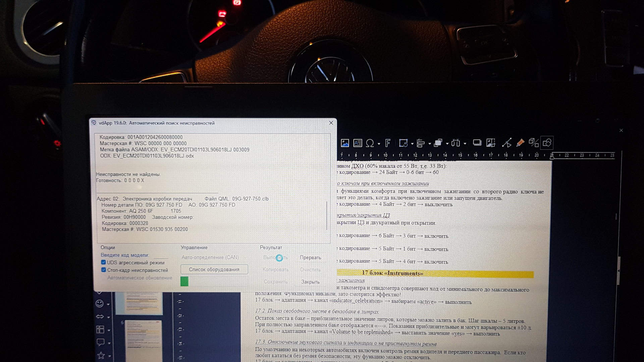Click the block arrows shapes icon

(x=100, y=316)
